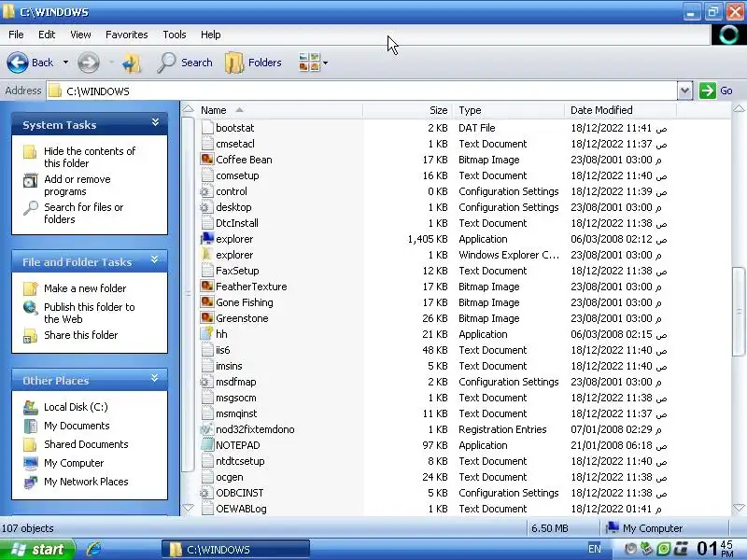Collapse the File and Folder Tasks panel
This screenshot has height=560, width=747.
(x=155, y=260)
